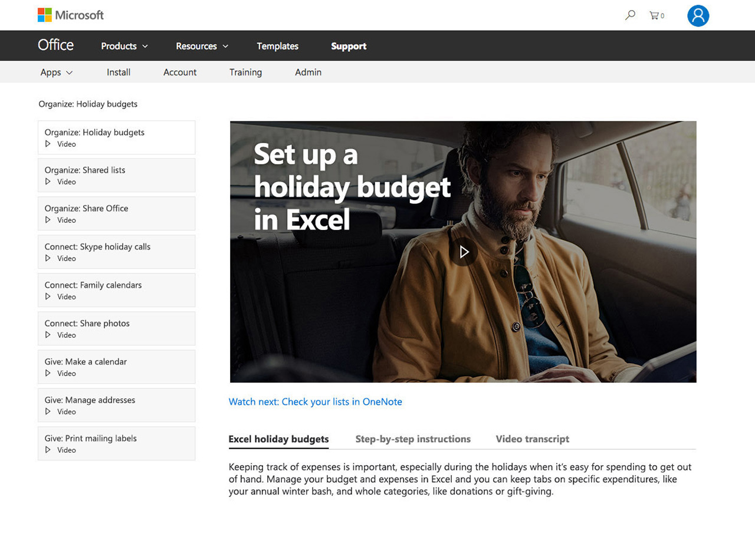Select Training in the sub-navigation
This screenshot has height=560, width=755.
245,73
